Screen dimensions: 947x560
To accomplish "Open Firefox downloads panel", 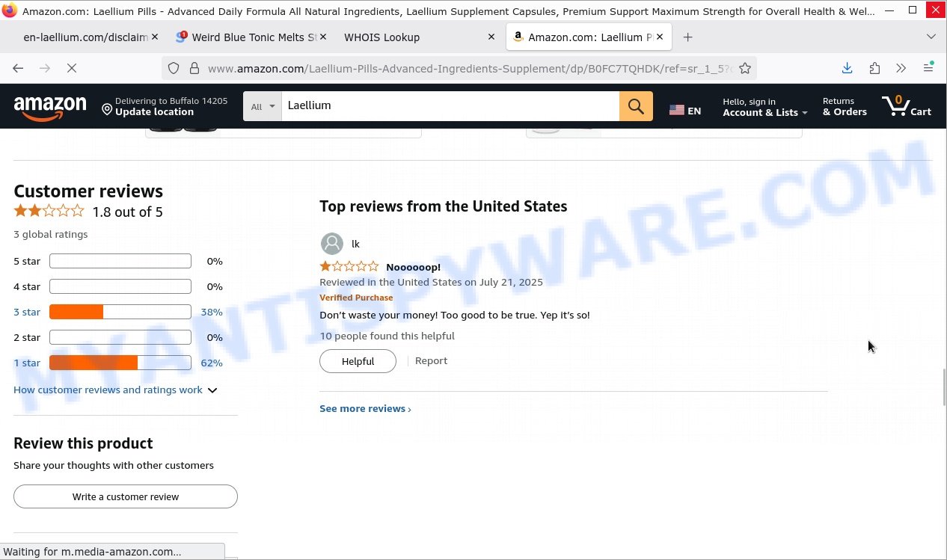I will 847,68.
